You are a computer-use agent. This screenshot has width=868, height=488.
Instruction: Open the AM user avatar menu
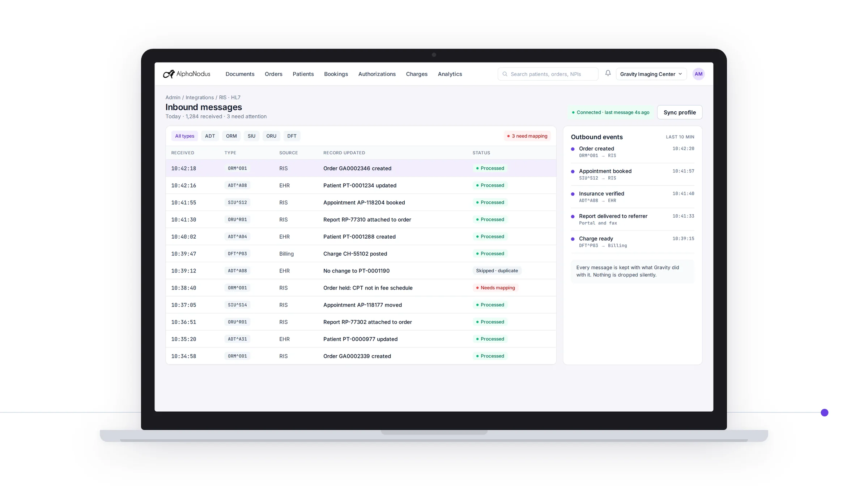tap(698, 74)
